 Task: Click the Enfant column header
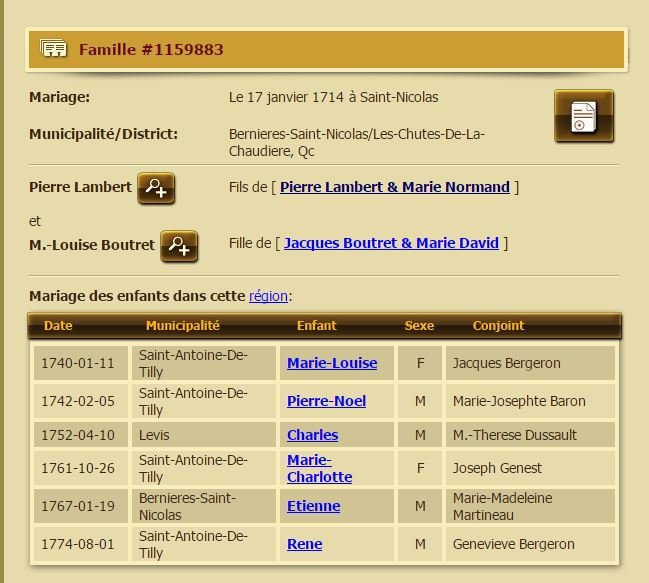[317, 326]
